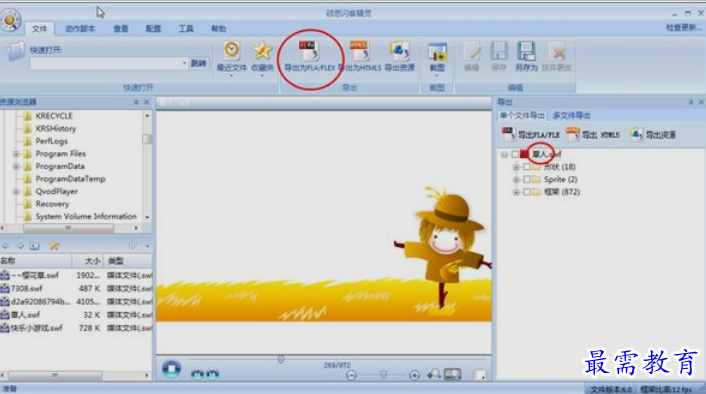This screenshot has width=706, height=394.
Task: Click the 跳转 button
Action: coord(198,63)
